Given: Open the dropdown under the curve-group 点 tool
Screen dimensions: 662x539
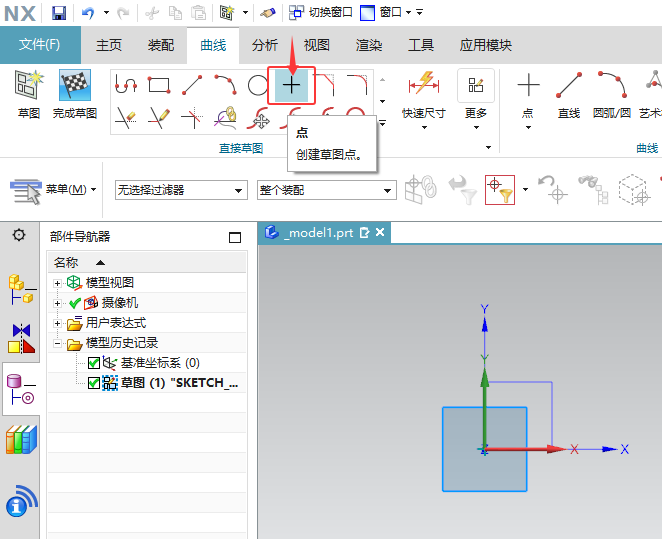Looking at the screenshot, I should (x=528, y=127).
